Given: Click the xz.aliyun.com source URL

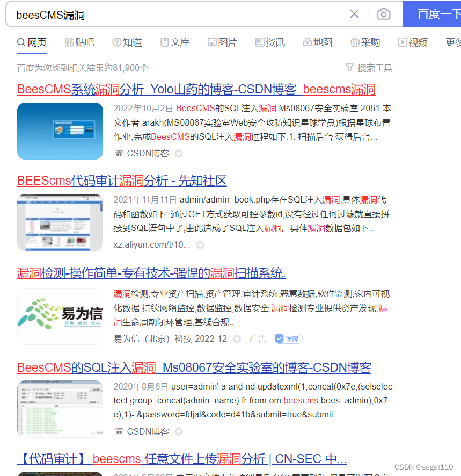Looking at the screenshot, I should [x=152, y=244].
